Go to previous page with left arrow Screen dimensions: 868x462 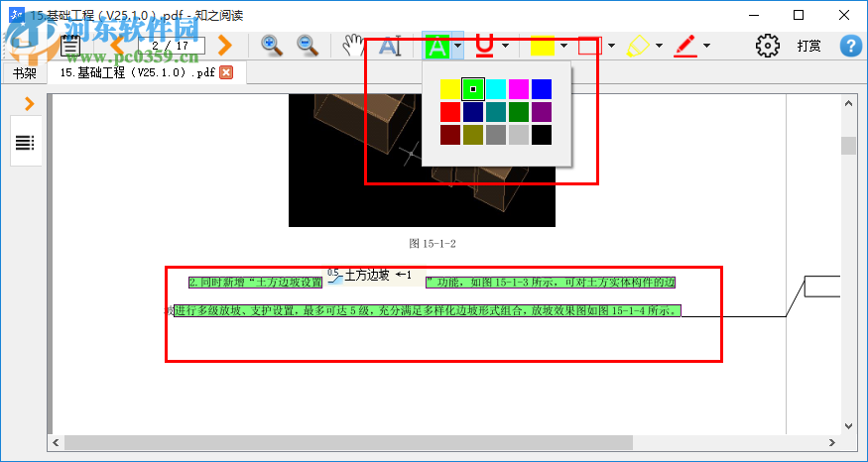click(118, 46)
